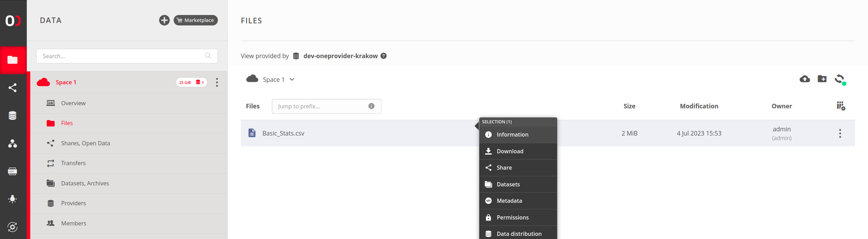Viewport: 868px width, 239px height.
Task: Click the plus icon to add space
Action: click(164, 20)
